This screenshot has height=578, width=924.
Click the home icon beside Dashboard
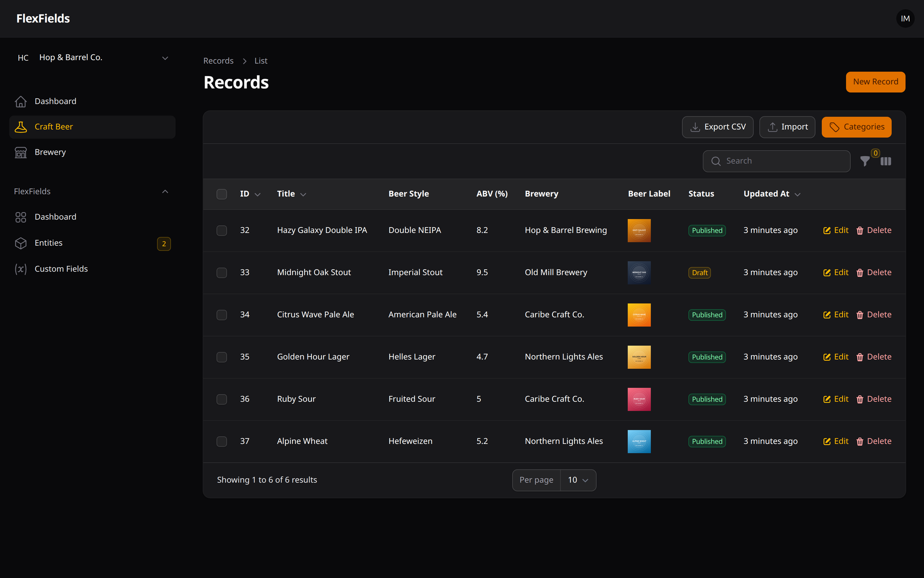21,102
